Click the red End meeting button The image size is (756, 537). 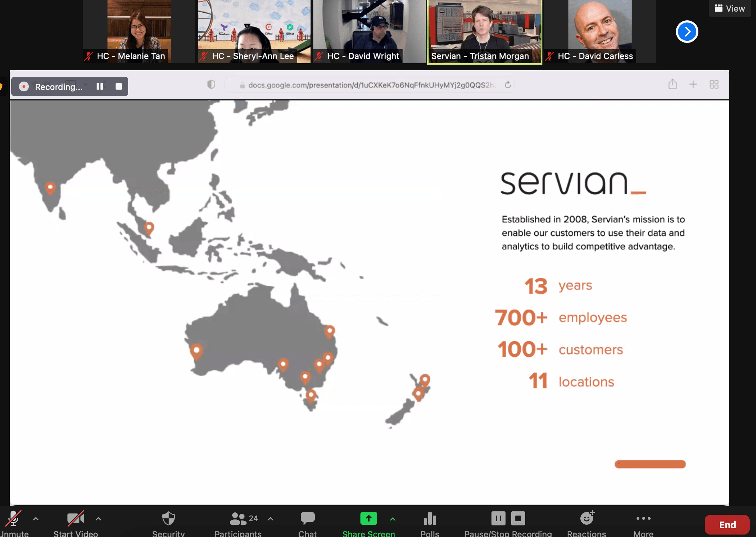727,525
